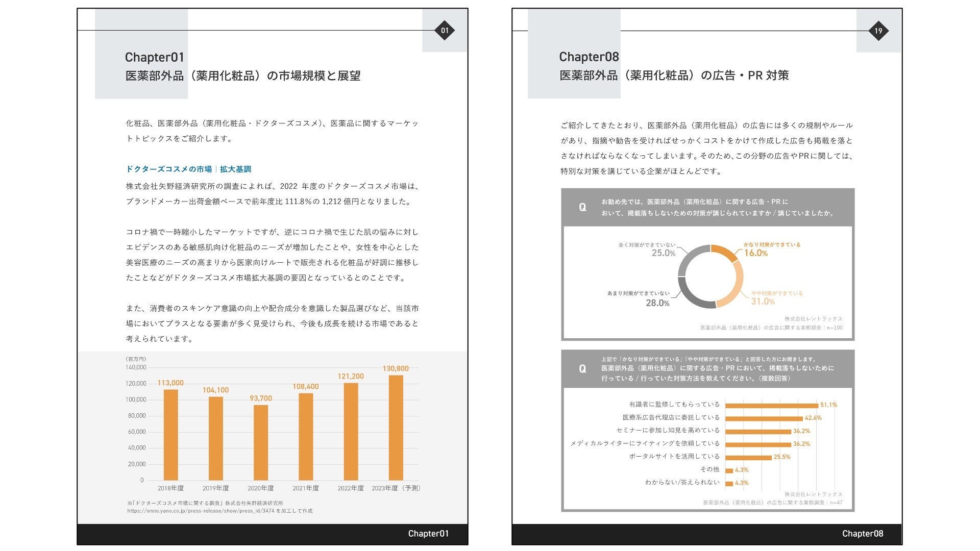The width and height of the screenshot is (980, 551).
Task: Click the ポータルサイト bar showing 25.5%
Action: pos(748,458)
